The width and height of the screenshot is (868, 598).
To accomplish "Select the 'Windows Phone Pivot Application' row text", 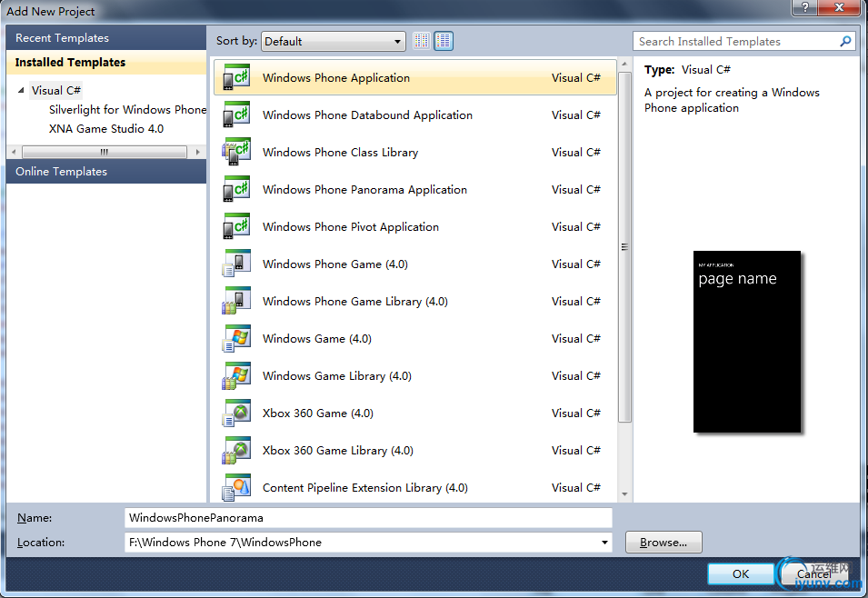I will [x=351, y=226].
